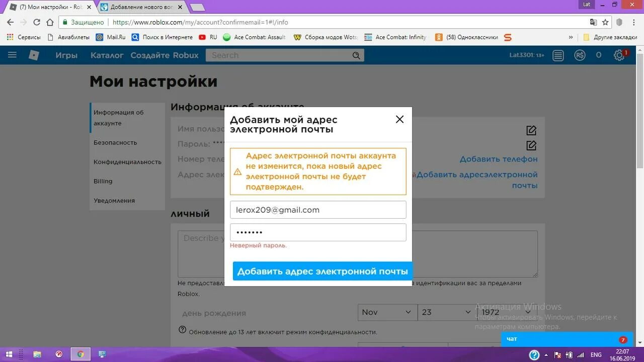
Task: Click the Chrome taskbar icon
Action: (80, 354)
